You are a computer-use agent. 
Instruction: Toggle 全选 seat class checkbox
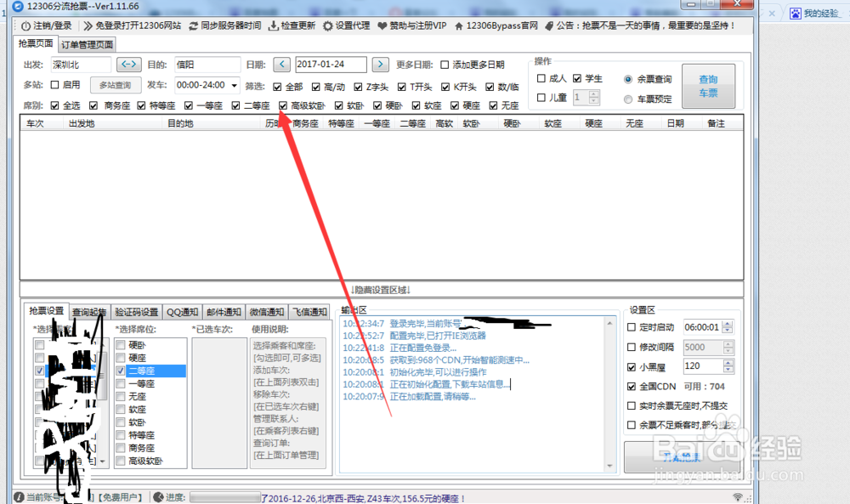point(54,105)
